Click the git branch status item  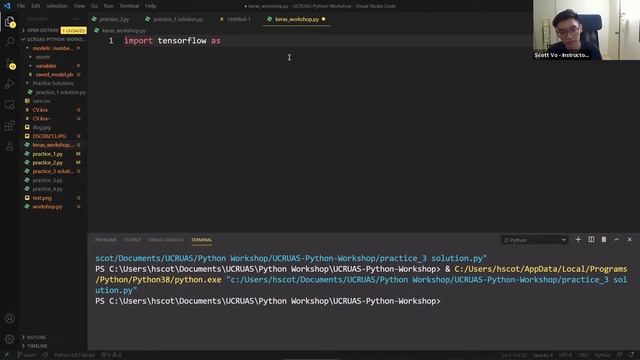point(27,355)
